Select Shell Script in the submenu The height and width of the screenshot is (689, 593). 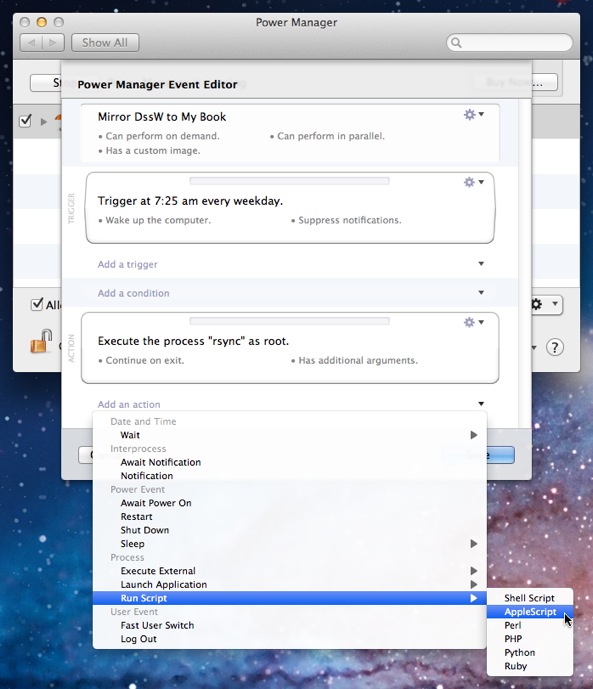tap(530, 598)
